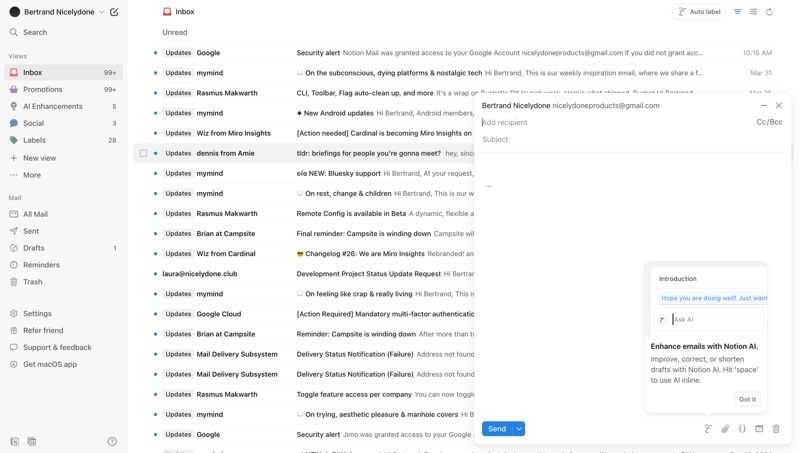800x453 pixels.
Task: Select the Inbox view in sidebar
Action: pos(63,72)
